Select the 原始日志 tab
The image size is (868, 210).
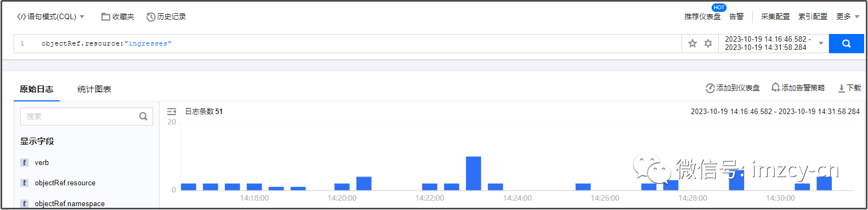(37, 89)
